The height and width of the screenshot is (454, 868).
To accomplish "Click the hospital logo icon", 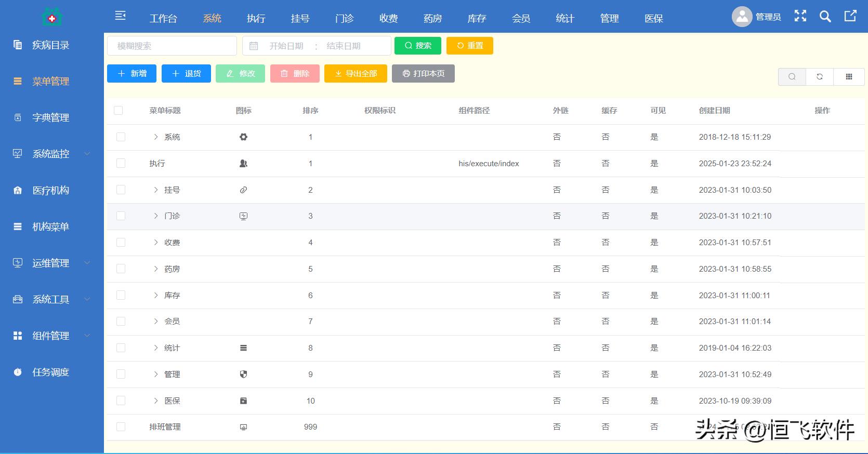I will [52, 17].
